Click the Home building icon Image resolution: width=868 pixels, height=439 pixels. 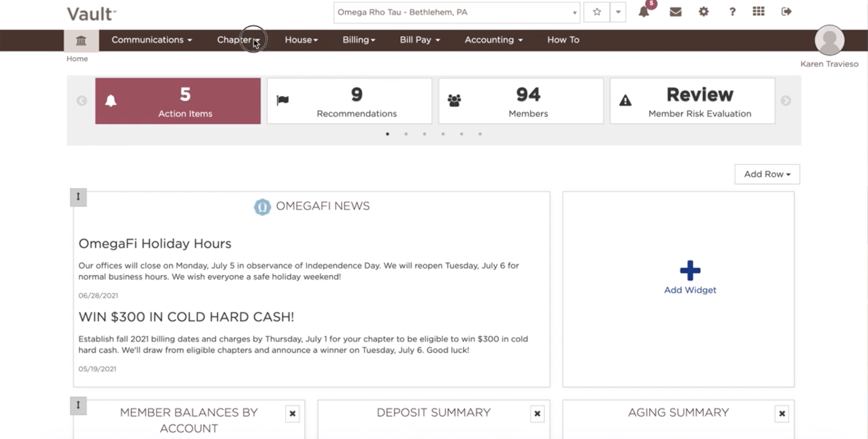(x=81, y=40)
